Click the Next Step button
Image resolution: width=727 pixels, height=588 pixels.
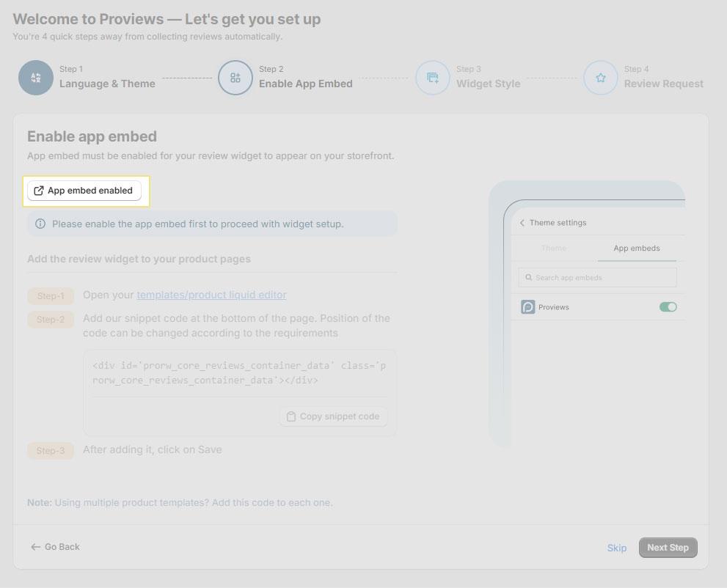[x=668, y=547]
